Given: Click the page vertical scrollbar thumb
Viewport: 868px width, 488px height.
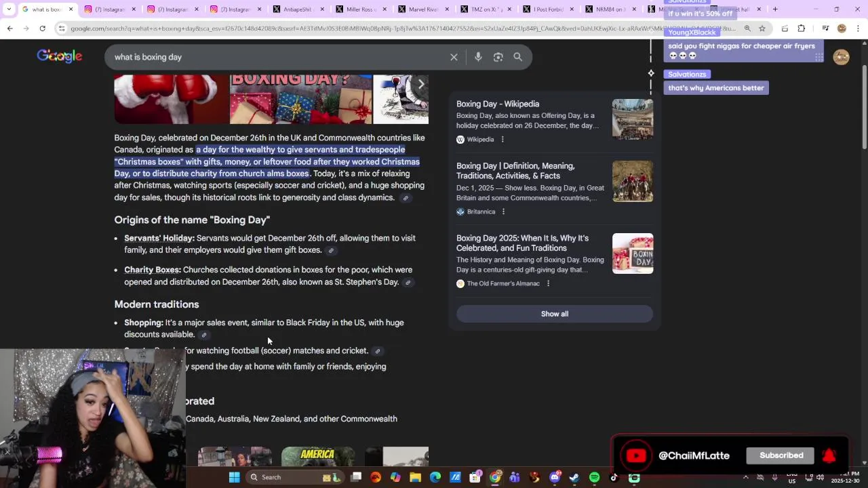Looking at the screenshot, I should click(x=864, y=107).
